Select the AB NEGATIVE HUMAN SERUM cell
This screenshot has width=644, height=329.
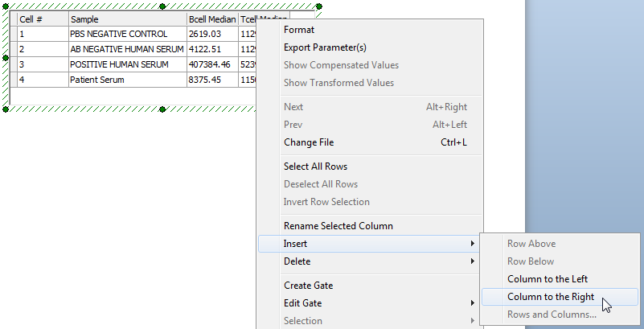[x=126, y=49]
